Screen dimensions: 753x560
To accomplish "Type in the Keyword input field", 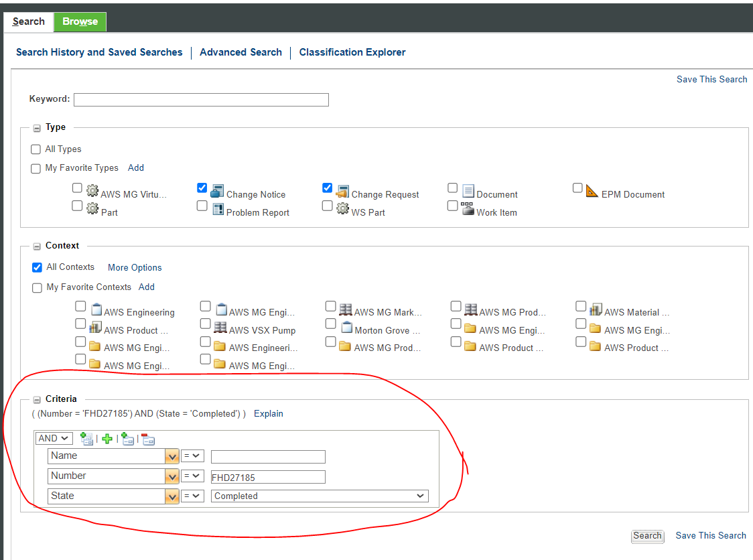I will coord(200,99).
